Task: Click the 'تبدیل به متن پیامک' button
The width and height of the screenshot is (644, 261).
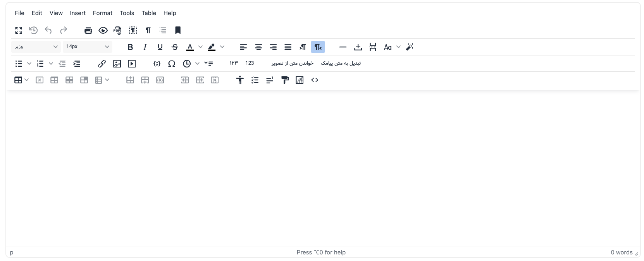Action: pyautogui.click(x=341, y=63)
